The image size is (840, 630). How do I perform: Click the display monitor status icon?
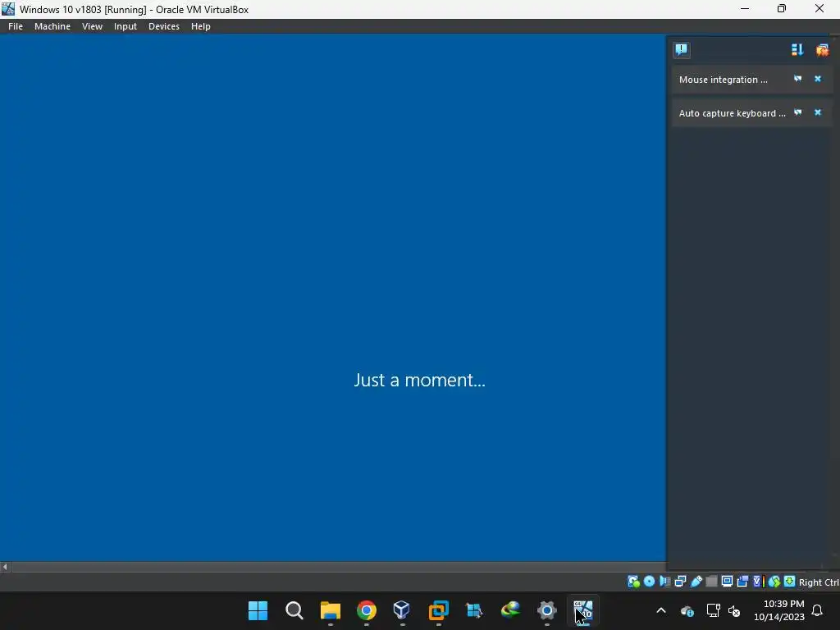727,582
